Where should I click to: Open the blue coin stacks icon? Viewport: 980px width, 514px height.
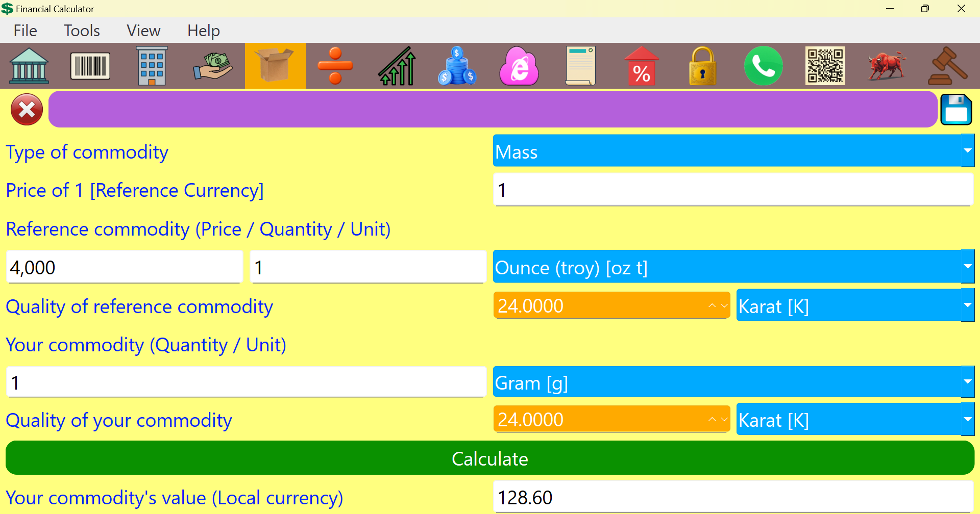[x=457, y=66]
